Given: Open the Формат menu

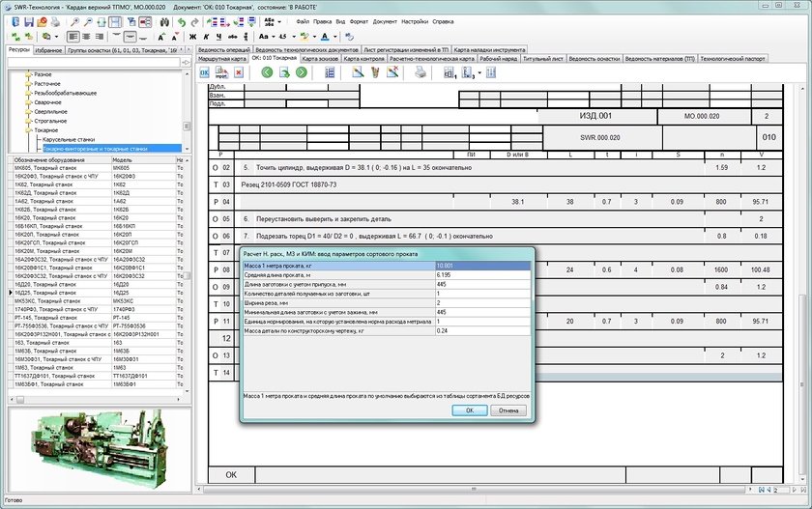Looking at the screenshot, I should point(359,20).
